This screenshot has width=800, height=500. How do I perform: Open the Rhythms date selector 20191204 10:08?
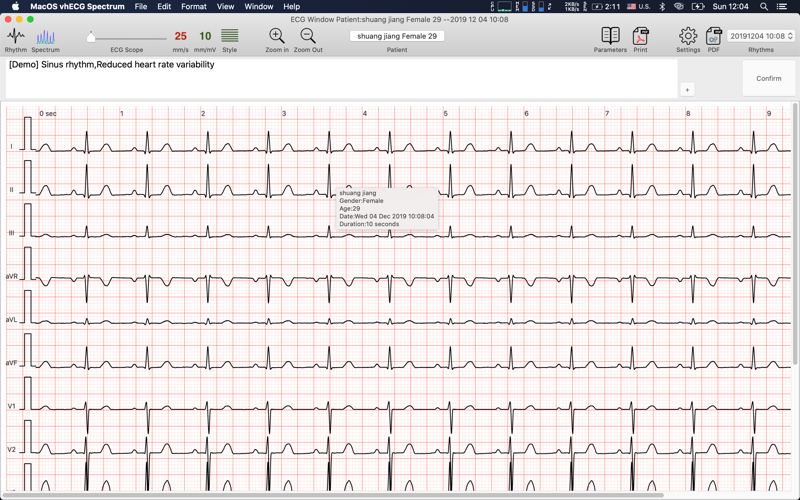(x=761, y=36)
